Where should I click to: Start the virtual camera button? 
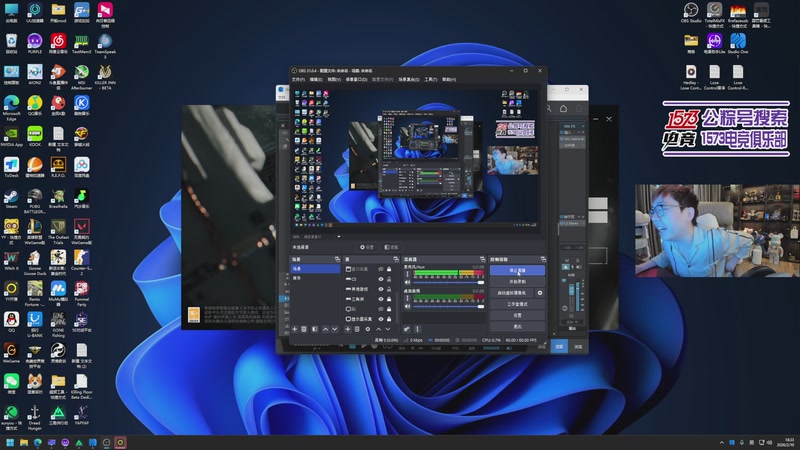tap(512, 293)
